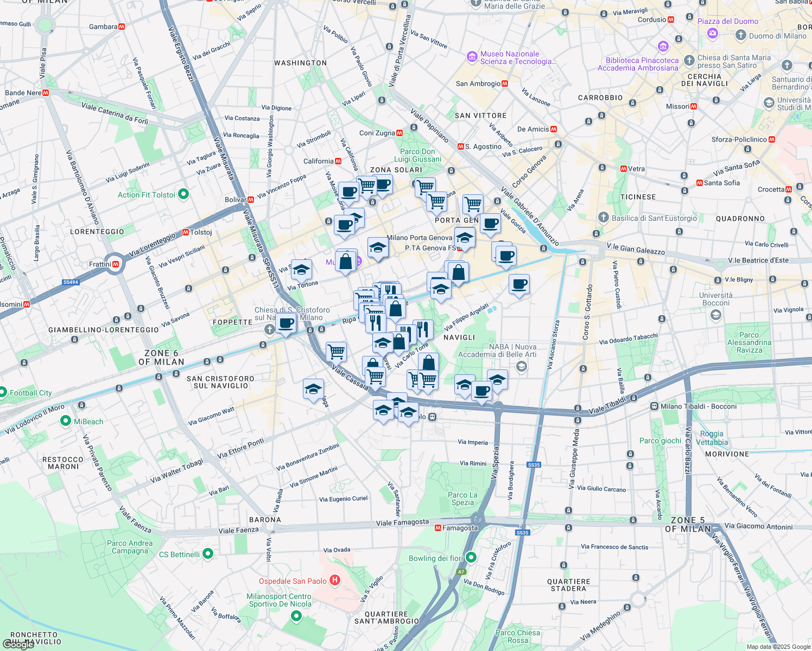Open the De Amicis metro icon
The width and height of the screenshot is (812, 651).
coord(554,129)
